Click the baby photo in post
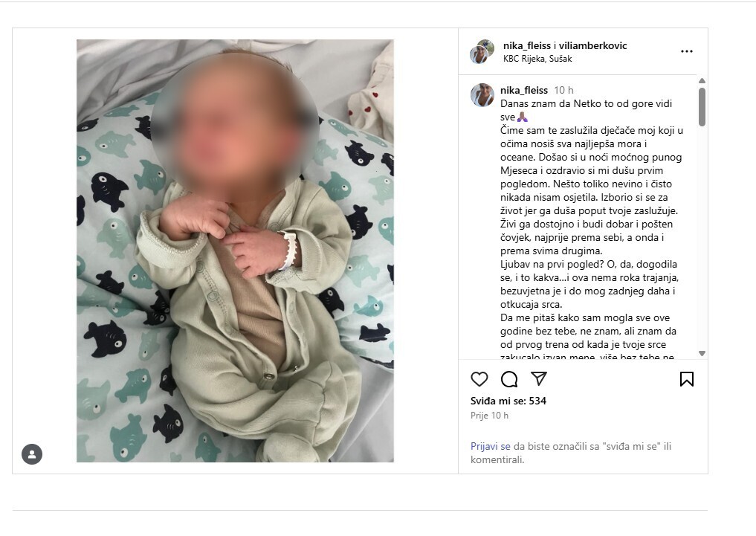This screenshot has width=756, height=536. click(x=236, y=251)
